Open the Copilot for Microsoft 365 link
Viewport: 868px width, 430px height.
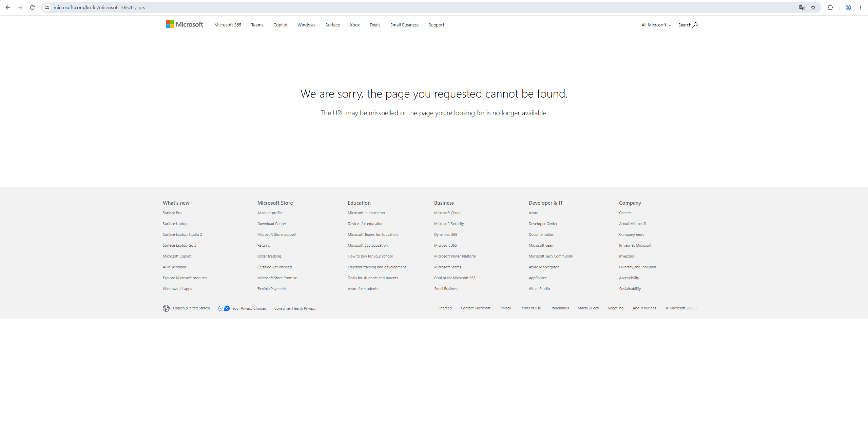[455, 278]
